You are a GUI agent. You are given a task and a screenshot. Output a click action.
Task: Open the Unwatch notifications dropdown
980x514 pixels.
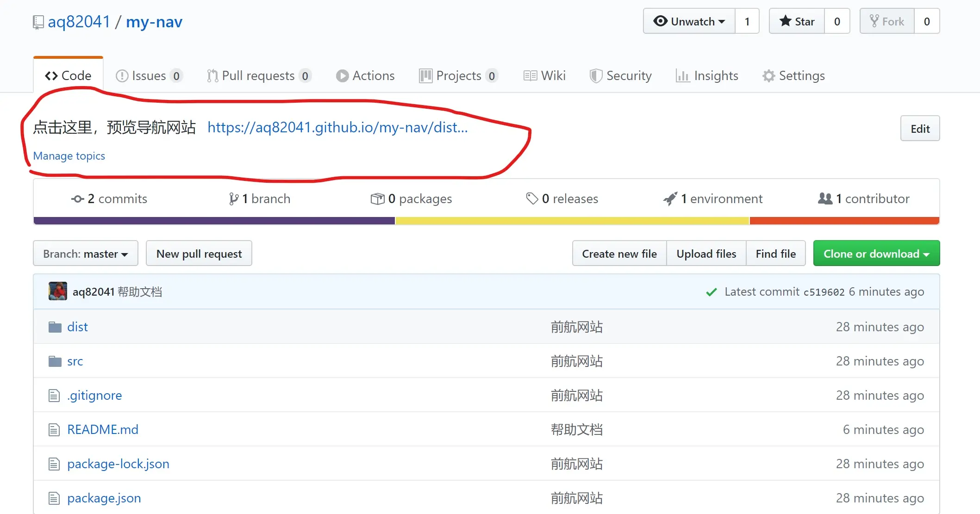click(x=689, y=21)
